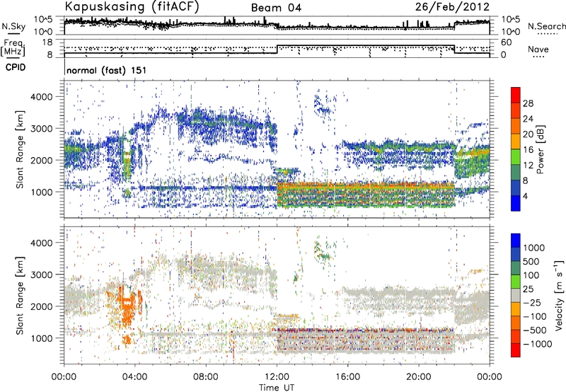This screenshot has width=566, height=392.
Task: Click the 12:00 time axis tick label
Action: (x=277, y=377)
